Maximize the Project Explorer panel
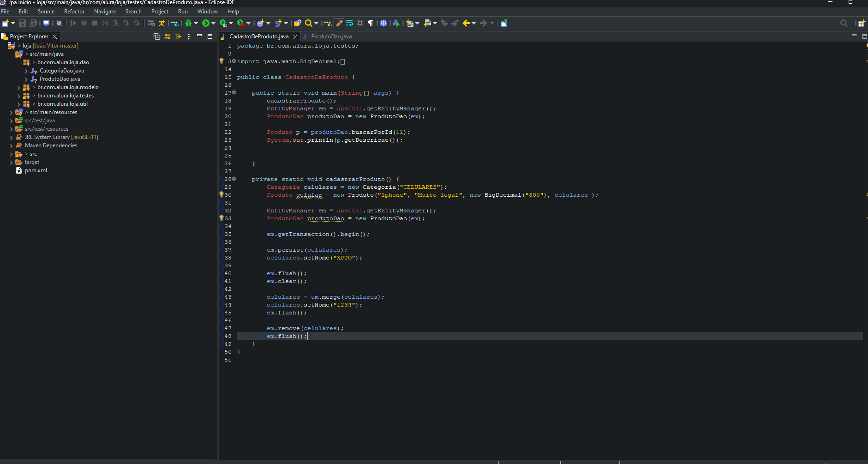The width and height of the screenshot is (868, 464). point(210,36)
